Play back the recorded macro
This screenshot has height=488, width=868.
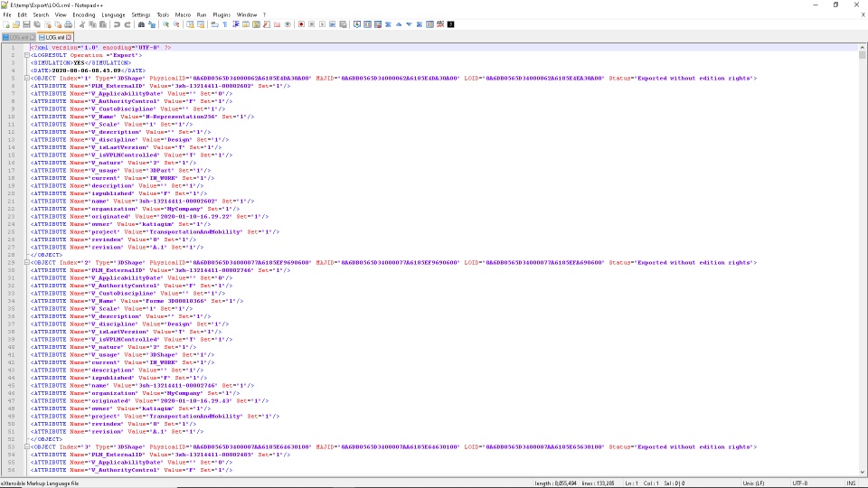click(x=322, y=24)
